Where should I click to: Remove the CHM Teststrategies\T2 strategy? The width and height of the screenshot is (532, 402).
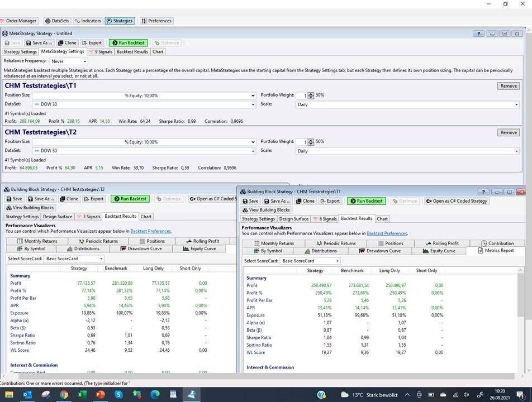pos(508,132)
